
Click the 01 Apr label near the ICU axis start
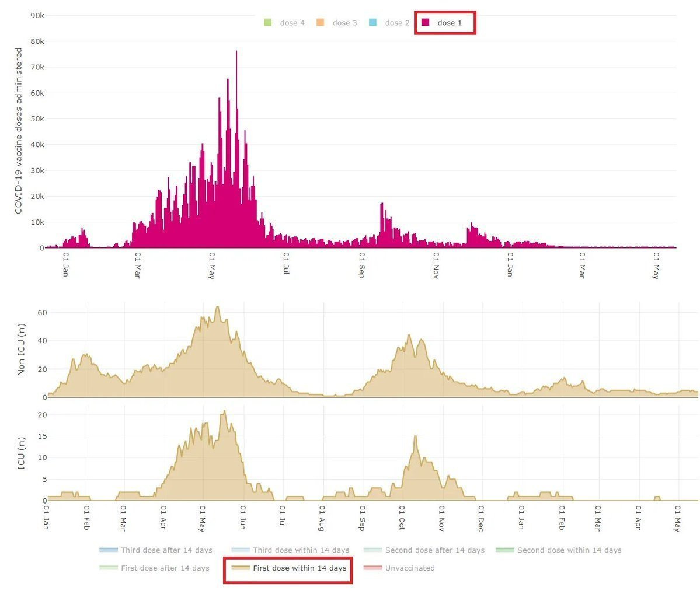pos(164,518)
